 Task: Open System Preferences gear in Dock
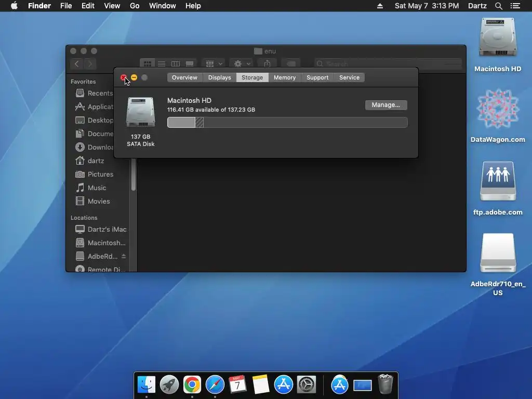tap(307, 384)
